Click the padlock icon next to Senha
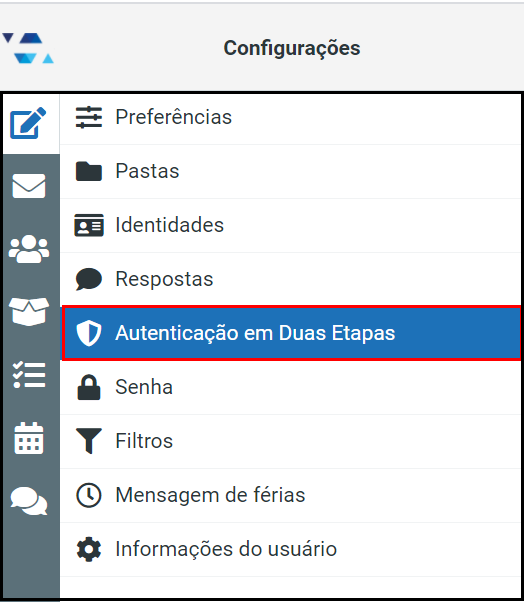Screen dimensions: 524x602 89,387
